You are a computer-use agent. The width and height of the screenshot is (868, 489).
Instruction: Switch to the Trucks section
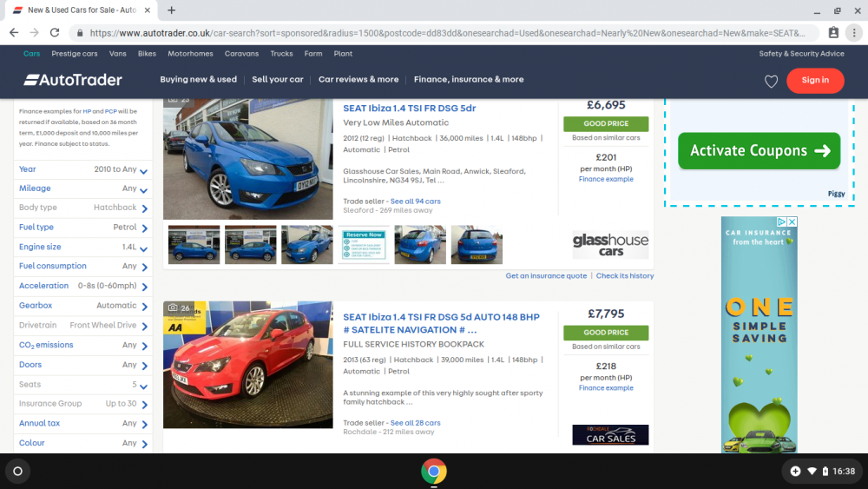(281, 54)
